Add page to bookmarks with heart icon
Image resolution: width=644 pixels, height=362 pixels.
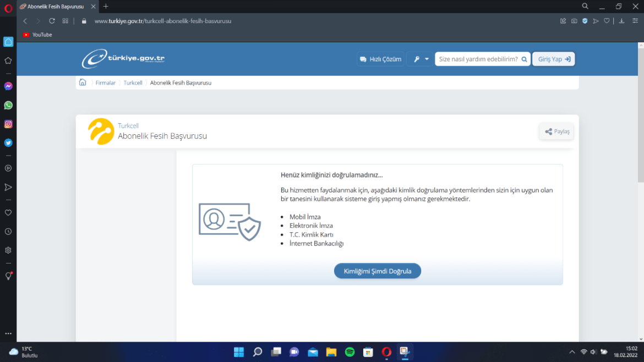tap(607, 21)
